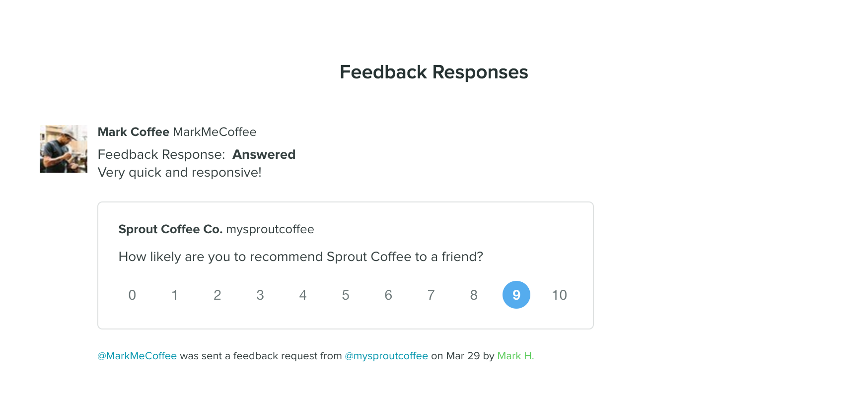This screenshot has width=868, height=393.
Task: Select rating 0 on the scale
Action: [132, 295]
